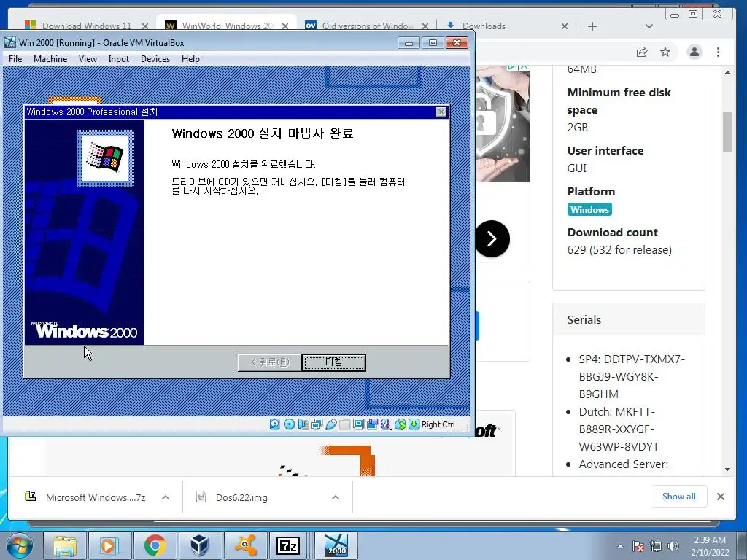Screen dimensions: 747x560
Task: Click the recording indicator icon in VirtualBox
Action: (x=373, y=424)
